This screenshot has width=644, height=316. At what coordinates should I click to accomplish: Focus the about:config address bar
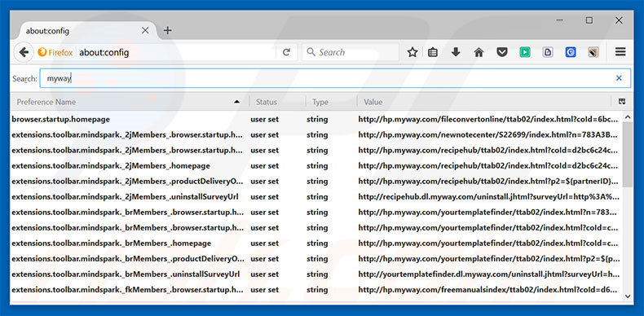click(177, 52)
